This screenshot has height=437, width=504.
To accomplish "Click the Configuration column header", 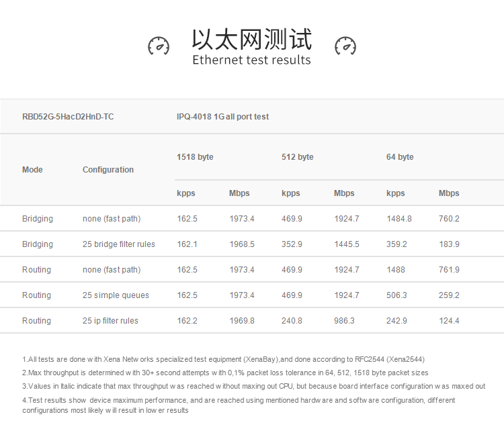I will tap(108, 170).
